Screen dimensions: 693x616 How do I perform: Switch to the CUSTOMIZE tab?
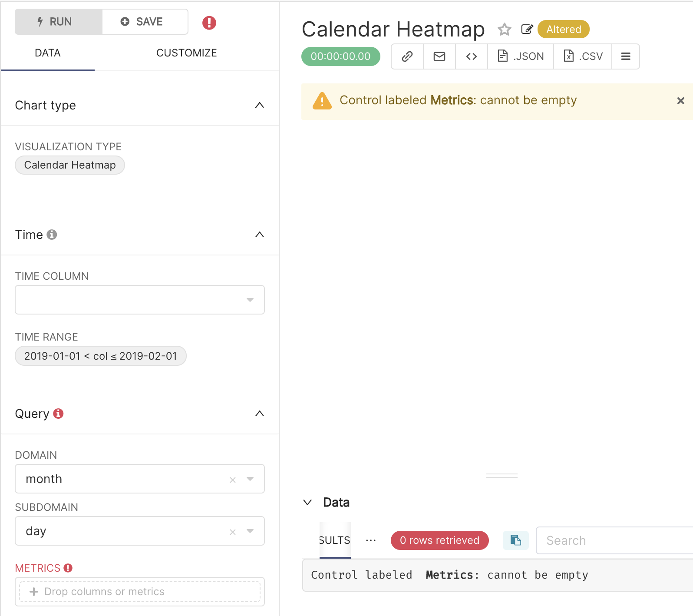[x=187, y=53]
